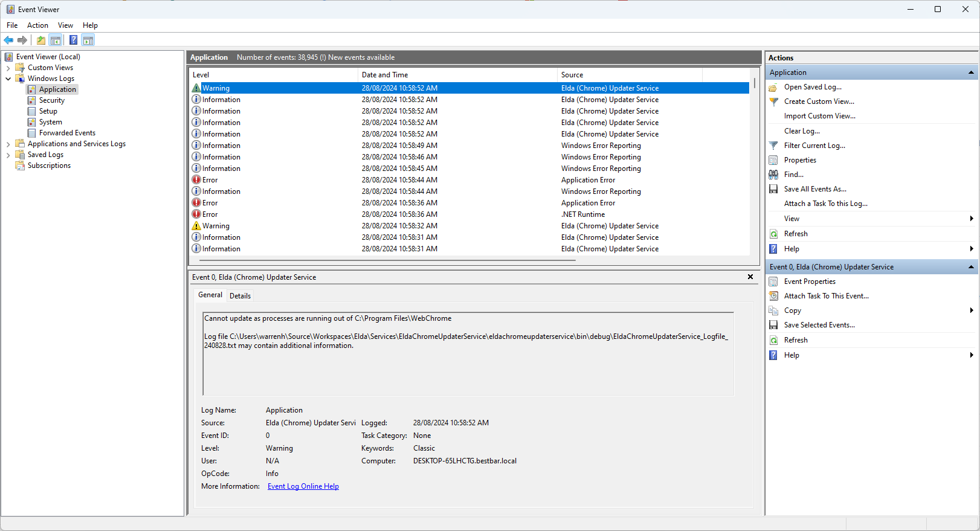Expand Applications and Services Logs node

8,144
